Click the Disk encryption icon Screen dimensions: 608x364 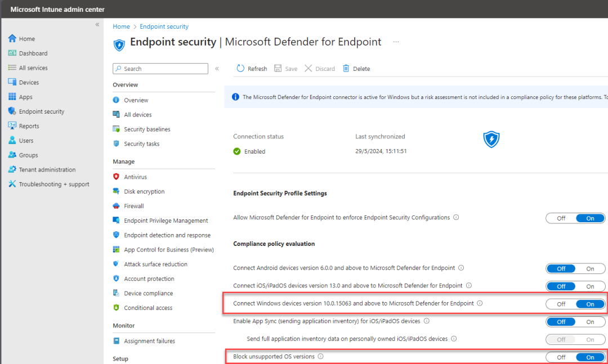[x=116, y=191]
